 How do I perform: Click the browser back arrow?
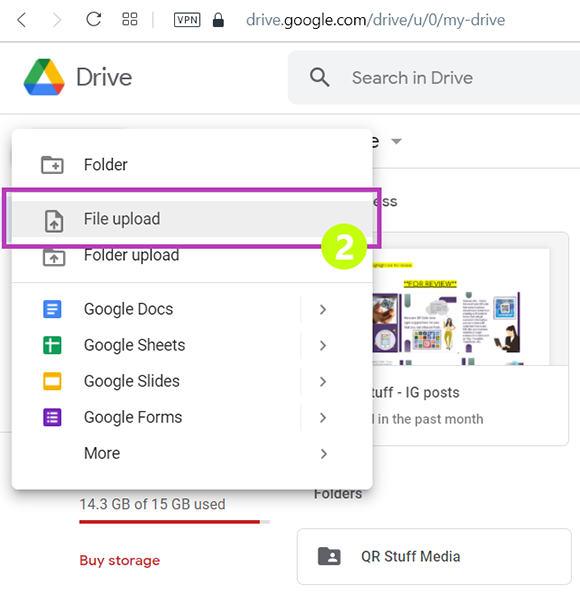coord(22,20)
